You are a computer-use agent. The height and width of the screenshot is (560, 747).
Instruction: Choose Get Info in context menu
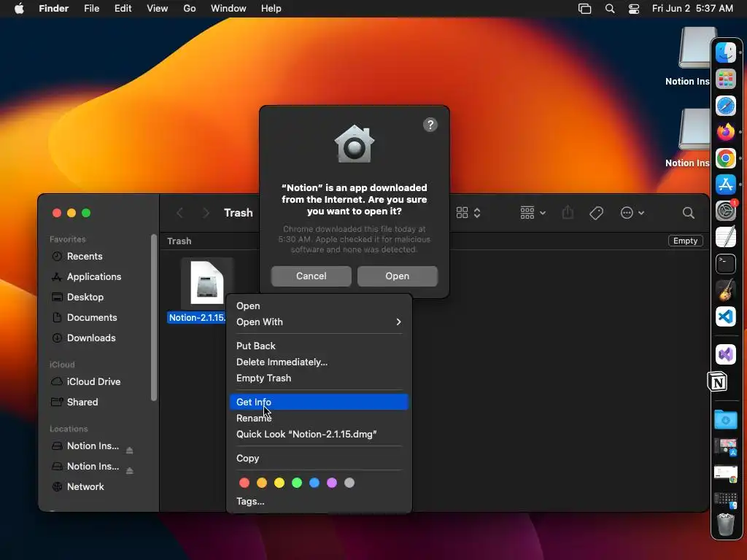[319, 402]
